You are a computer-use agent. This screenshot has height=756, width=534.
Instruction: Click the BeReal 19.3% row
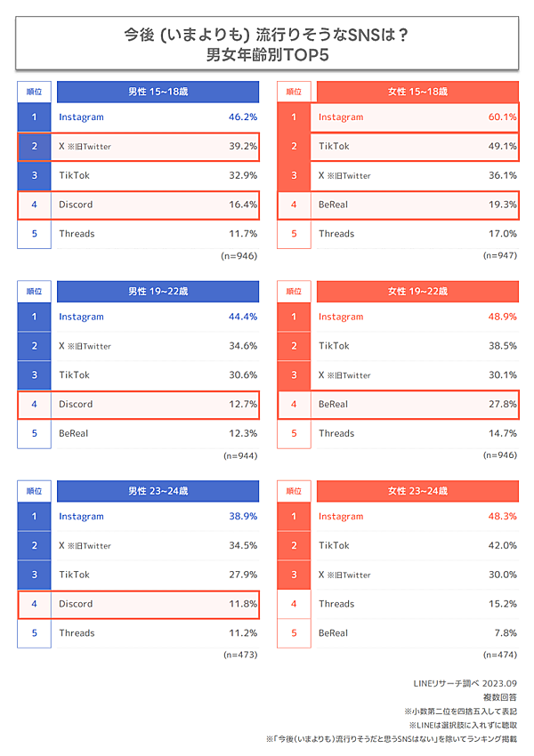(x=417, y=205)
